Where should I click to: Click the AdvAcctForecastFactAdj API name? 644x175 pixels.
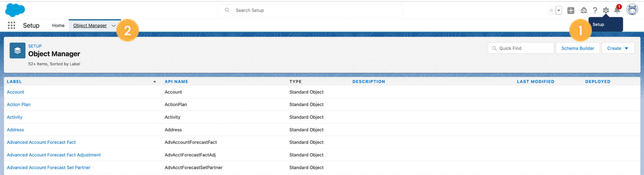(190, 155)
